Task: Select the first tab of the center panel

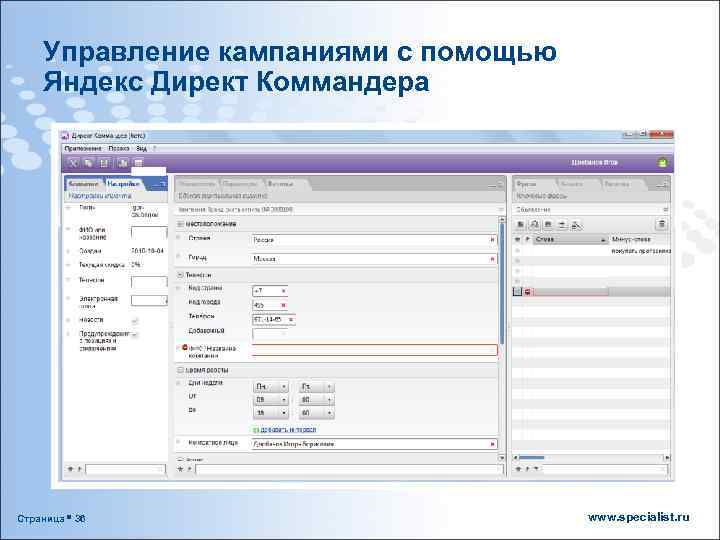Action: (x=197, y=184)
